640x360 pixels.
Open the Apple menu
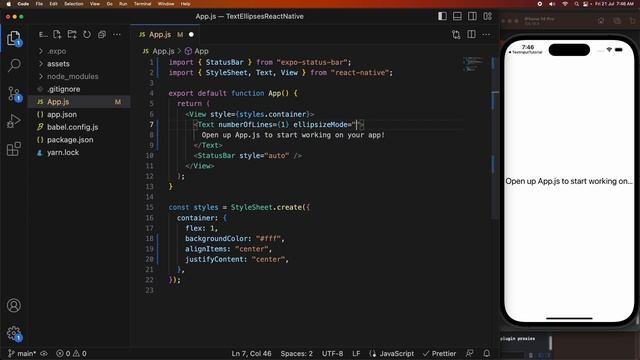(8, 4)
